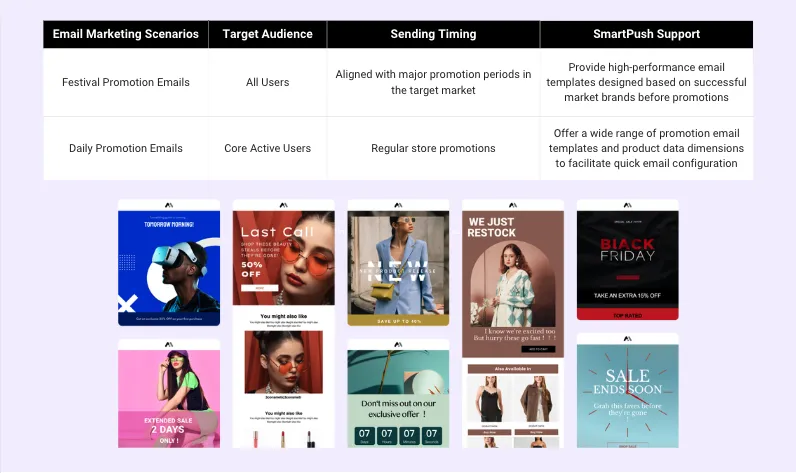
Task: Click logo icon above Black Friday template
Action: point(627,205)
